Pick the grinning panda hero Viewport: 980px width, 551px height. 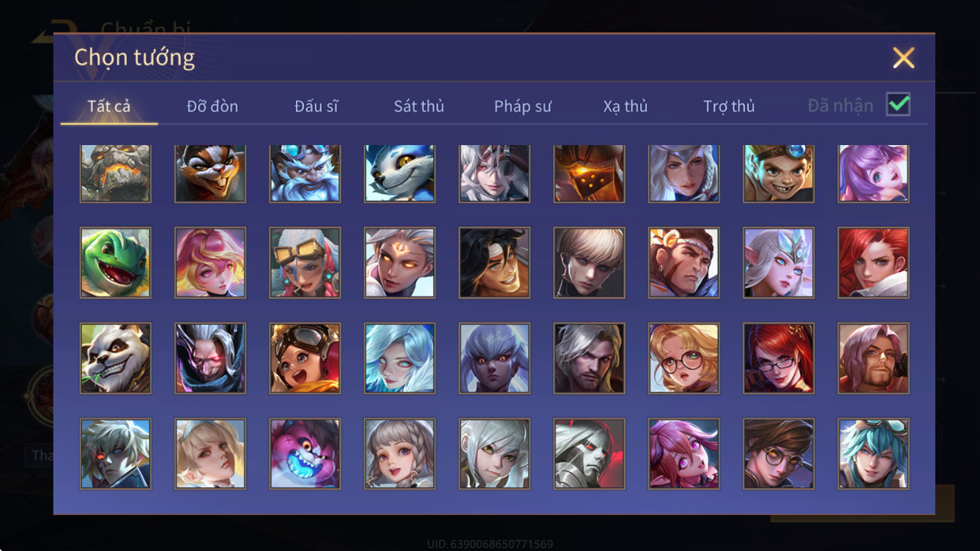click(116, 358)
